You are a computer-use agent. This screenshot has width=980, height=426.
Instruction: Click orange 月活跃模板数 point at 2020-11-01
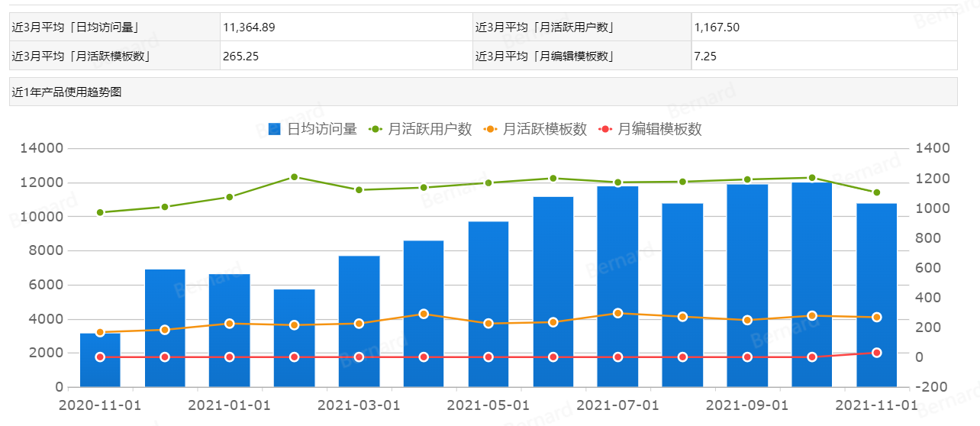(100, 333)
